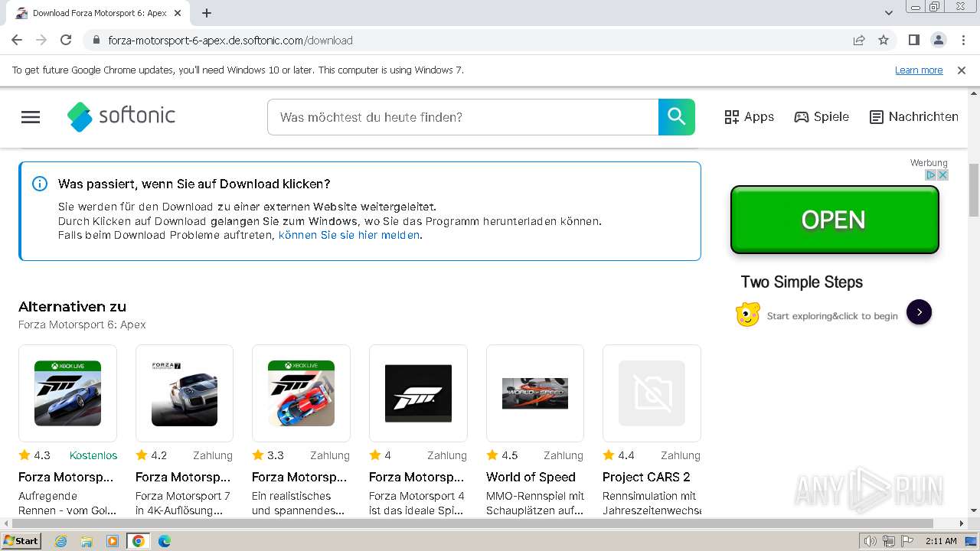Click the AdChoices triangle icon
Viewport: 980px width, 551px height.
pos(931,175)
